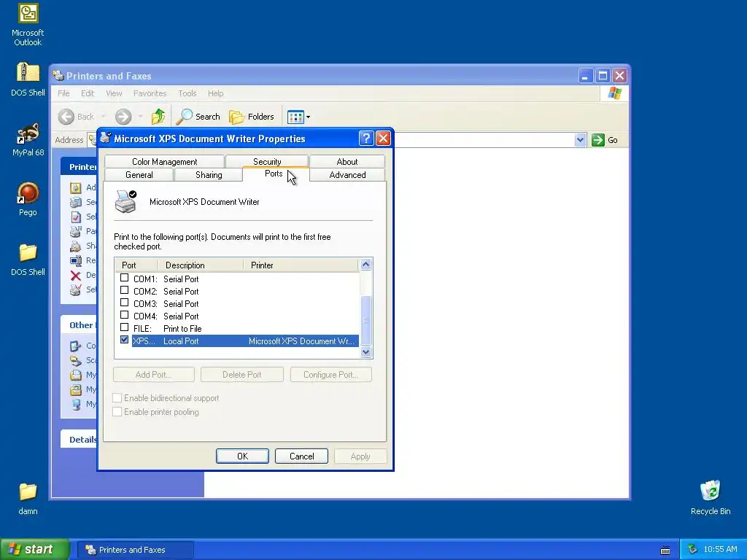Click the Printers and Faxes title bar icon
Image resolution: width=747 pixels, height=560 pixels.
point(58,76)
